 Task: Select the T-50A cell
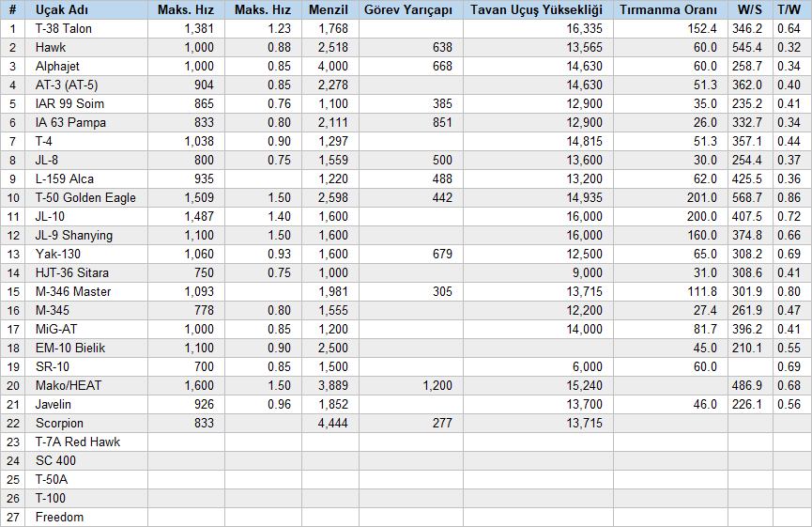pos(86,479)
